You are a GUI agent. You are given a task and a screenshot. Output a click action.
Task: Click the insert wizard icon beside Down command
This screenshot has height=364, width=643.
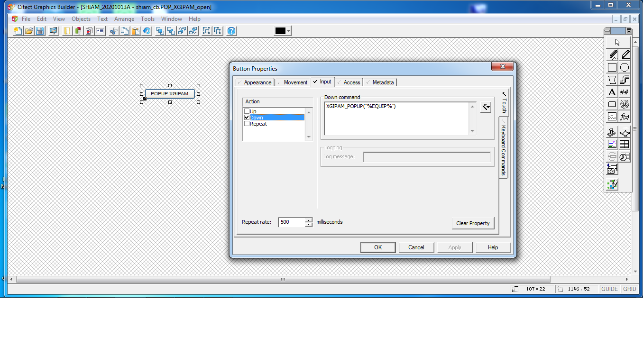(x=485, y=107)
